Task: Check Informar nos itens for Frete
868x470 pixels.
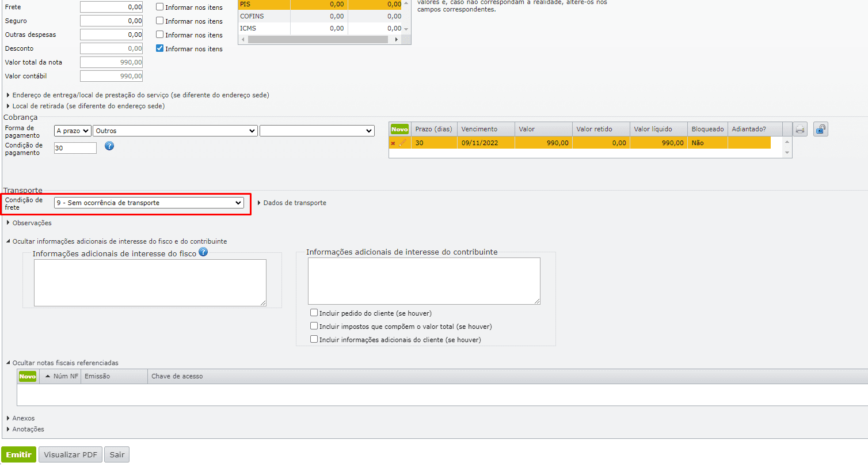Action: pos(160,7)
